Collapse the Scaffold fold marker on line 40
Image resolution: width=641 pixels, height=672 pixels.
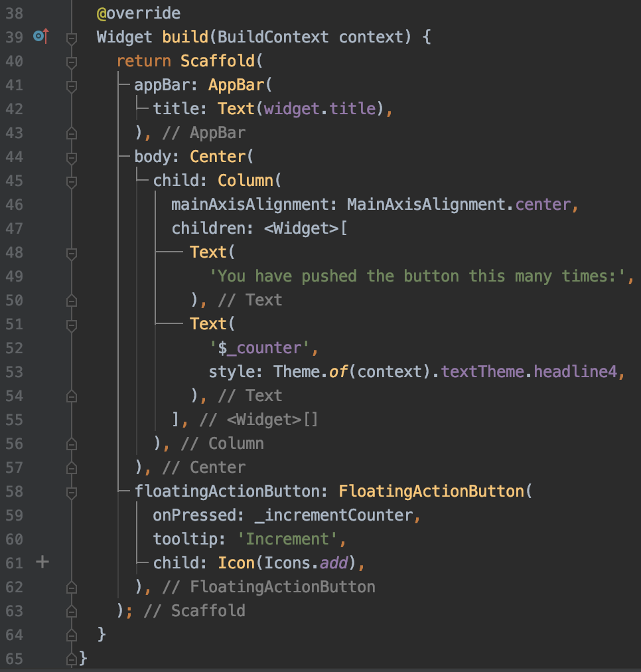tap(72, 62)
